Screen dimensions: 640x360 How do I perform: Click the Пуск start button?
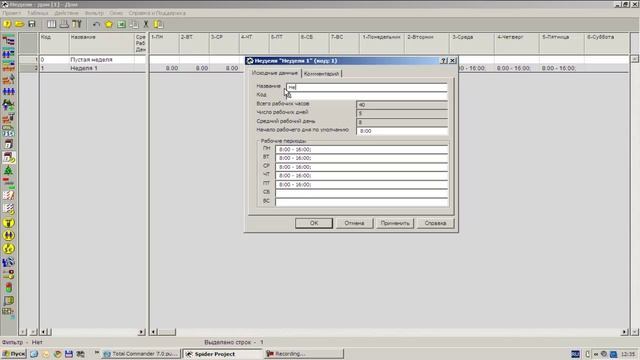(x=14, y=354)
